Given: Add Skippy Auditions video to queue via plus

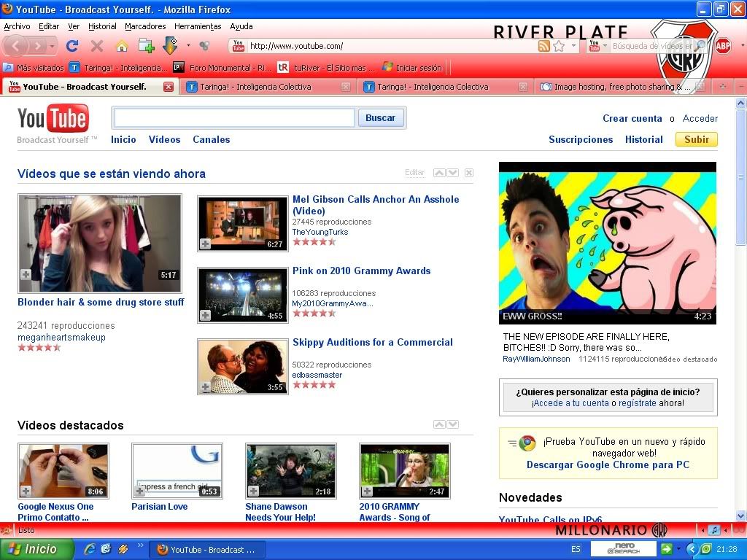Looking at the screenshot, I should pyautogui.click(x=206, y=386).
